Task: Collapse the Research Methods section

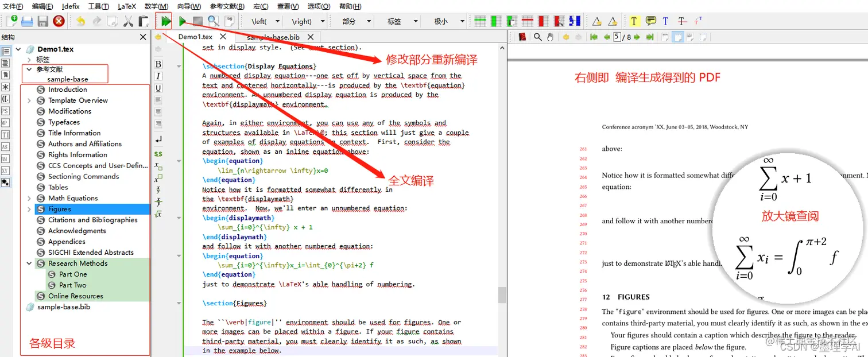Action: click(x=29, y=263)
